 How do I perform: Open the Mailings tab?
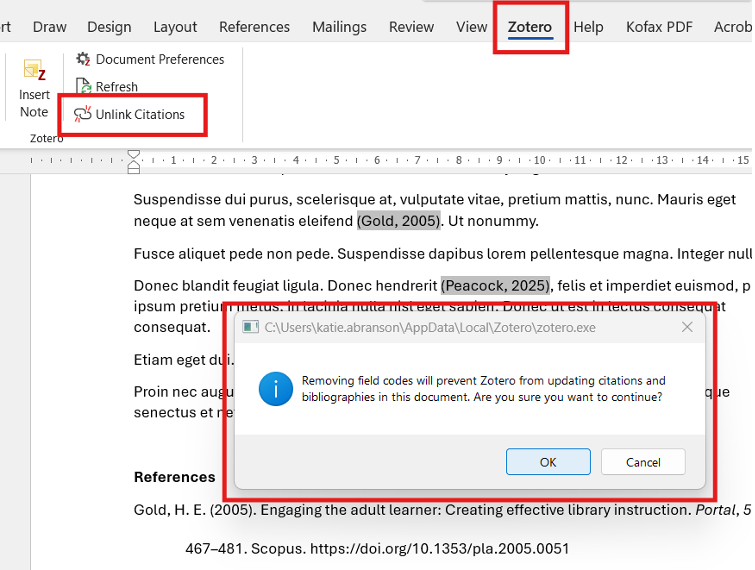339,27
